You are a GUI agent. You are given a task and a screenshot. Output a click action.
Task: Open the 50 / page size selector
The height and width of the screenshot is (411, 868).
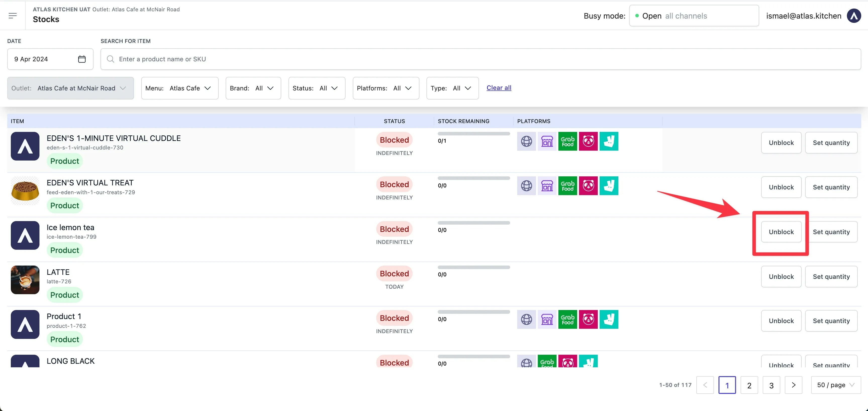tap(836, 385)
